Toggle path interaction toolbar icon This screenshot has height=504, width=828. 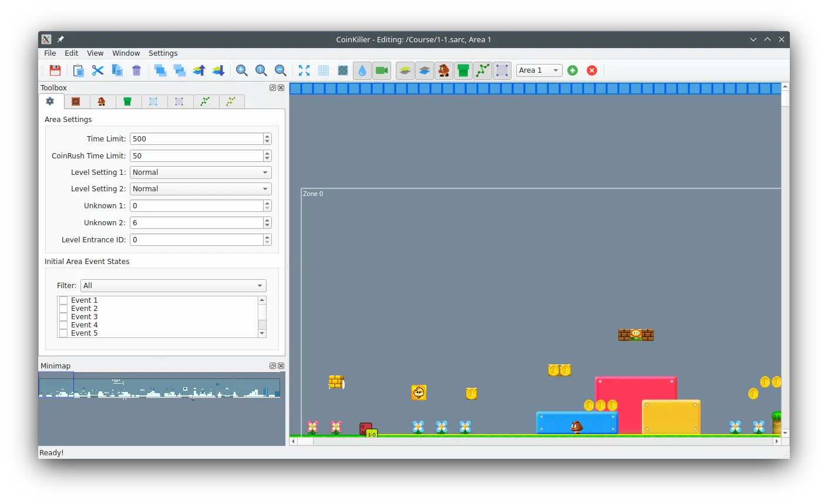coord(483,70)
